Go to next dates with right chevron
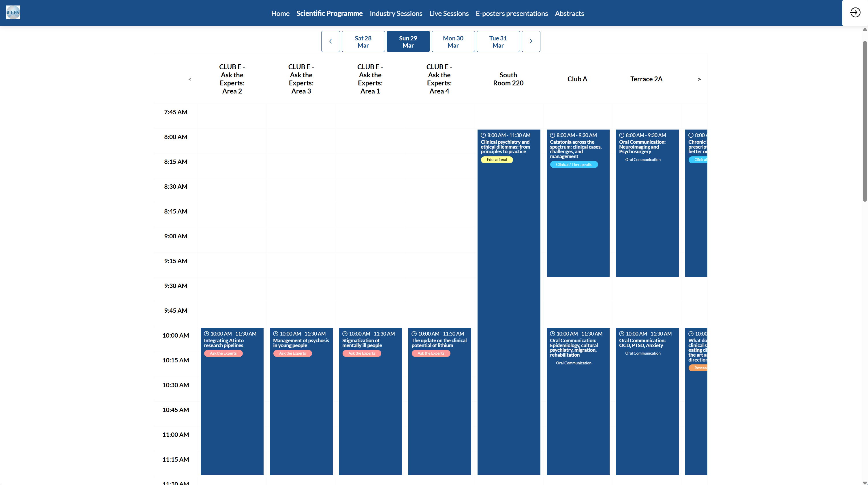 coord(531,41)
